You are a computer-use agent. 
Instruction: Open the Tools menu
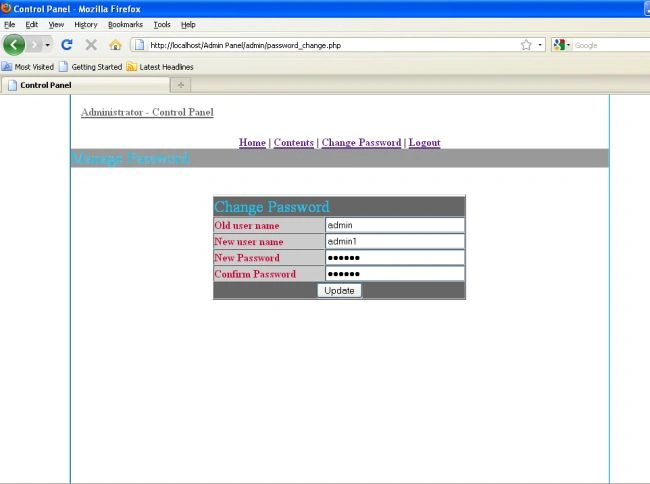tap(162, 25)
